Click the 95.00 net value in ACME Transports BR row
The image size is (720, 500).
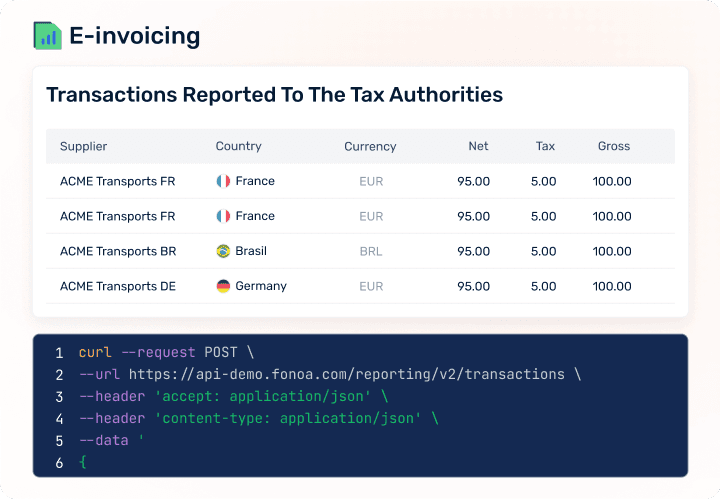(473, 251)
